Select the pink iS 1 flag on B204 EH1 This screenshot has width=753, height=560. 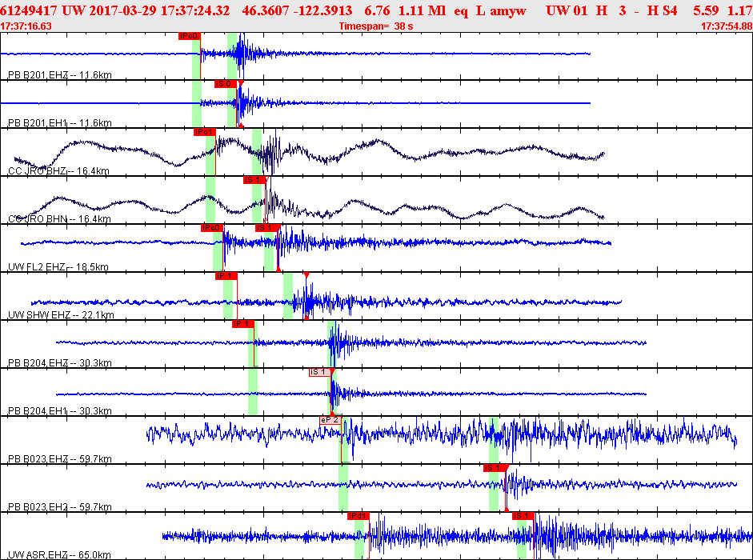tap(320, 372)
